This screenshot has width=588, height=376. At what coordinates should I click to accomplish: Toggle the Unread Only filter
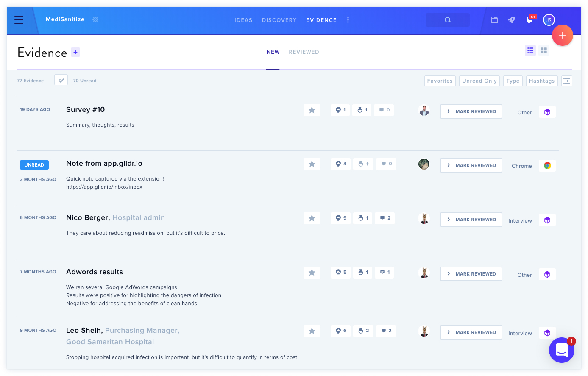tap(479, 81)
